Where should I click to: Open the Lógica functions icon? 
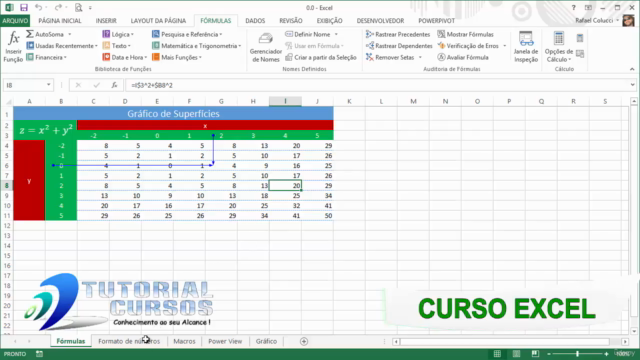click(x=106, y=34)
